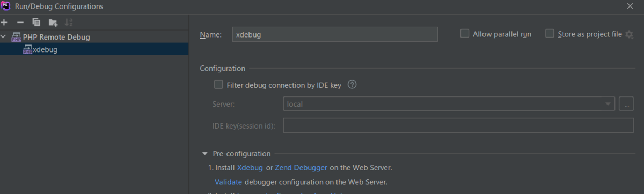
Task: Click the Configuration section heading
Action: pos(223,69)
